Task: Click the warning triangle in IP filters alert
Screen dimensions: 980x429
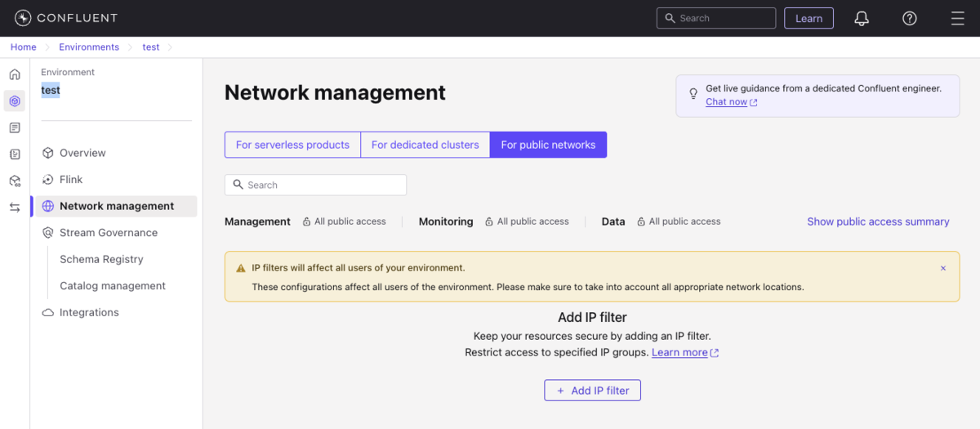Action: [241, 268]
